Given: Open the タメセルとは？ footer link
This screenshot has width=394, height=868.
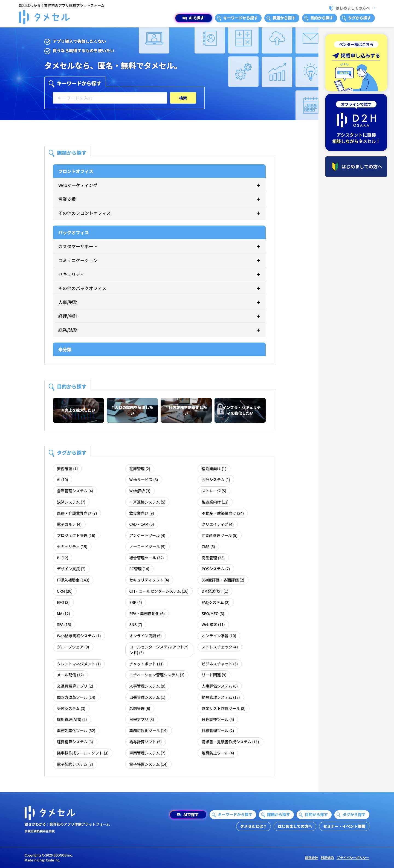Looking at the screenshot, I should coord(253,826).
